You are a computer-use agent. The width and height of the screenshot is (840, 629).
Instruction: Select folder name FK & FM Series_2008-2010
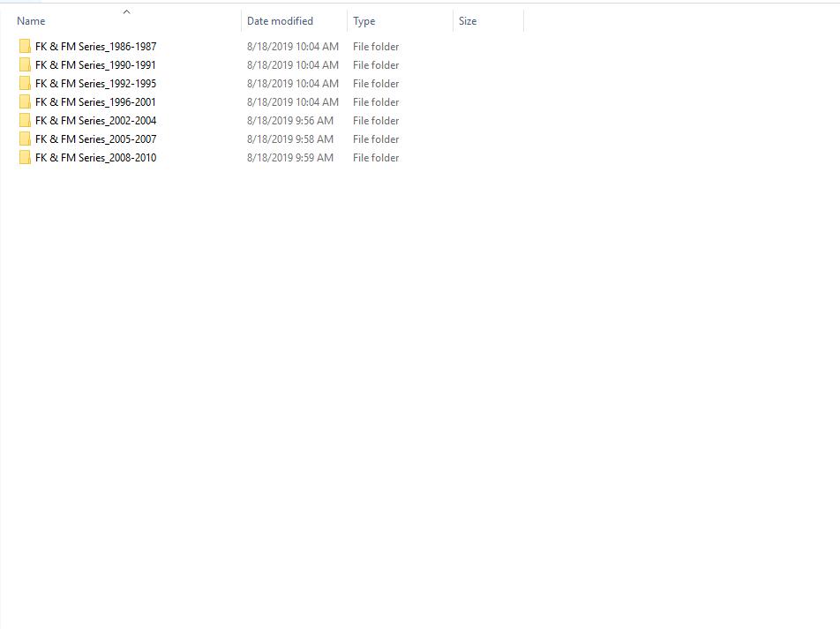(96, 158)
